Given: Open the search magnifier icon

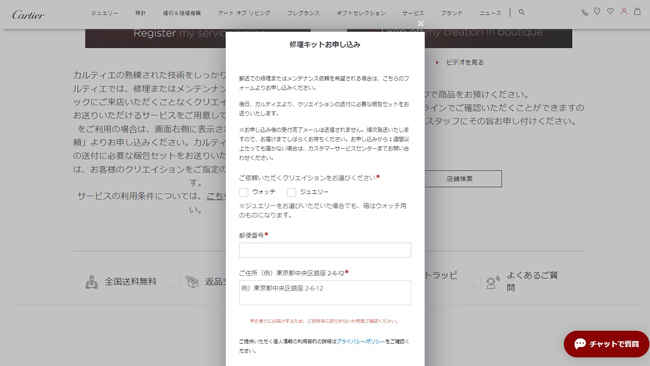Looking at the screenshot, I should coord(521,12).
